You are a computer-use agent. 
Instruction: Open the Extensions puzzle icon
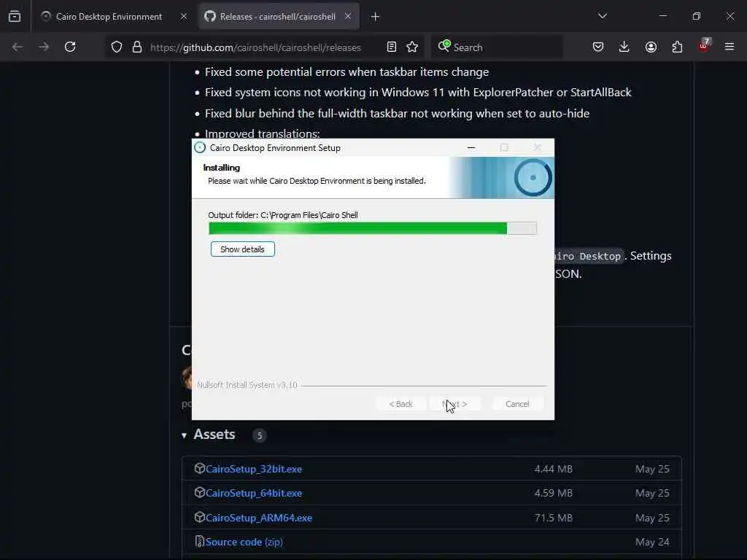(x=677, y=47)
